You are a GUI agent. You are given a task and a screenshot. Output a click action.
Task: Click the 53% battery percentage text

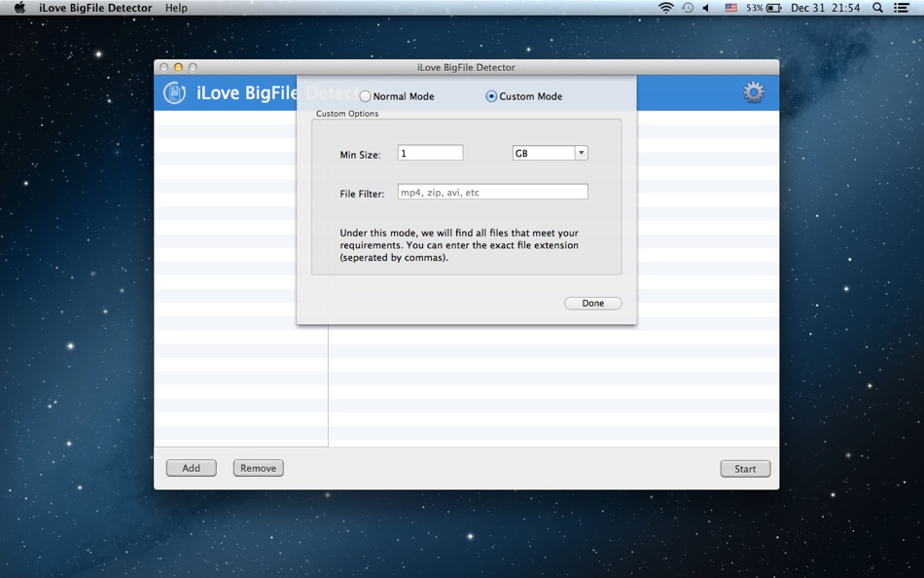click(755, 8)
